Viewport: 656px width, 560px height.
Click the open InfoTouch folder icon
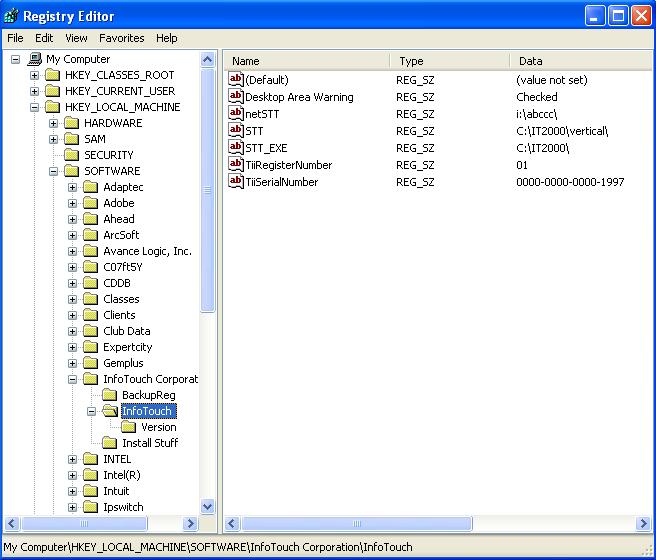[x=110, y=411]
